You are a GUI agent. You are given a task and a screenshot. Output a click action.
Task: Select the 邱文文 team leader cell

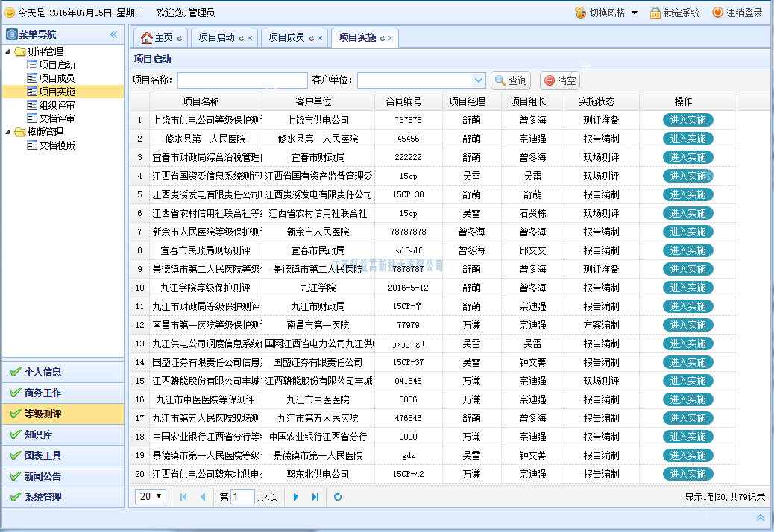[x=532, y=250]
